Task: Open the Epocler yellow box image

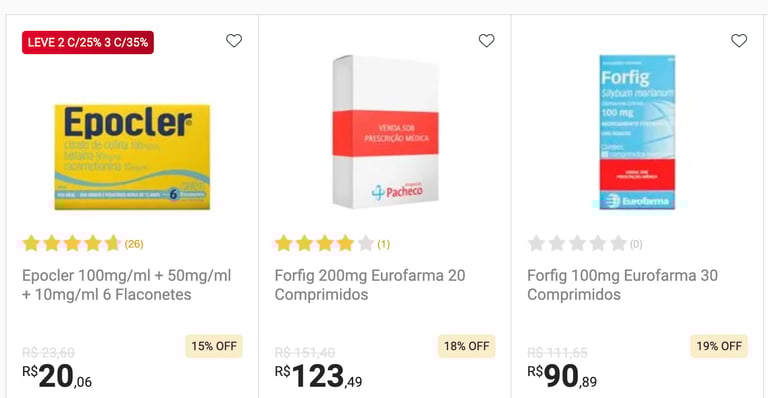Action: coord(132,157)
